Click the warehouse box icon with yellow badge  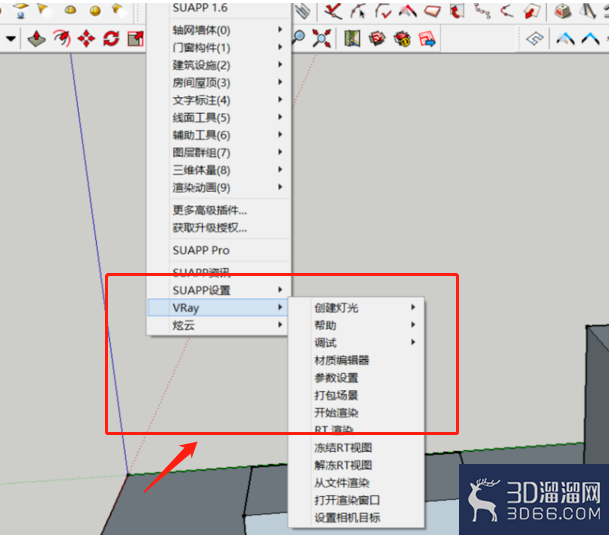[402, 39]
